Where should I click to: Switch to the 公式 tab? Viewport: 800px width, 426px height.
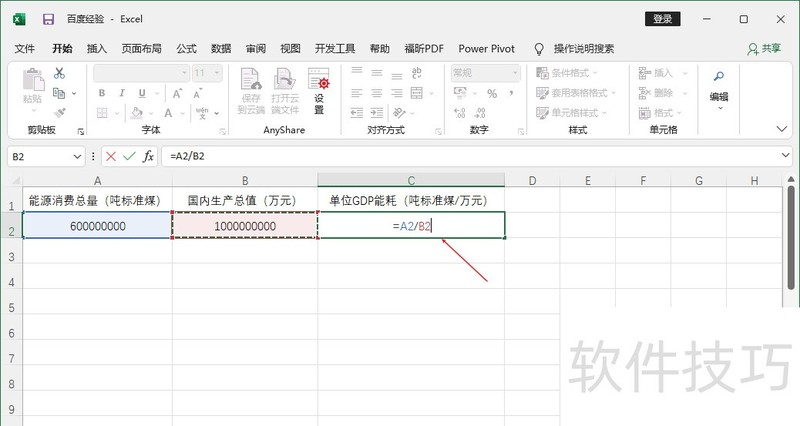pyautogui.click(x=186, y=49)
